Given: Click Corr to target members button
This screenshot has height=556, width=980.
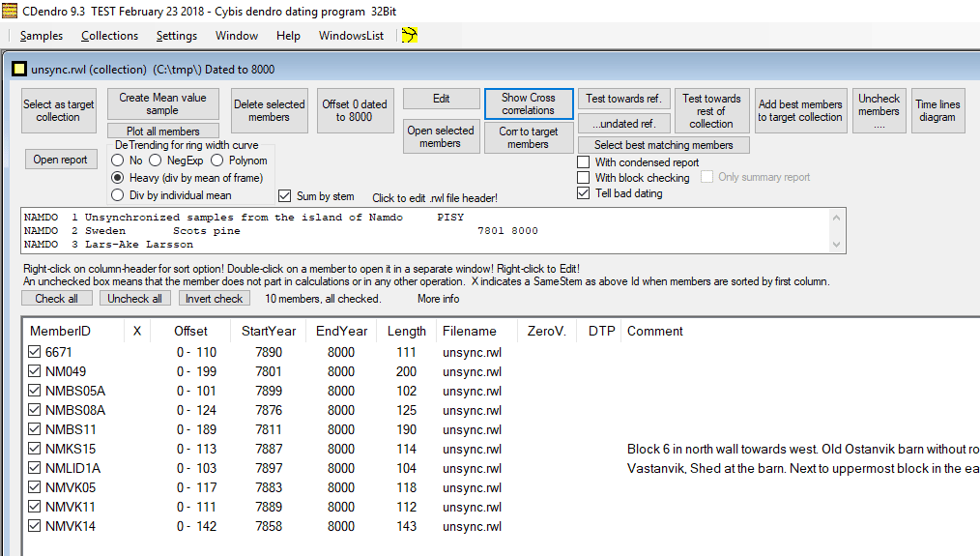Looking at the screenshot, I should pos(529,137).
